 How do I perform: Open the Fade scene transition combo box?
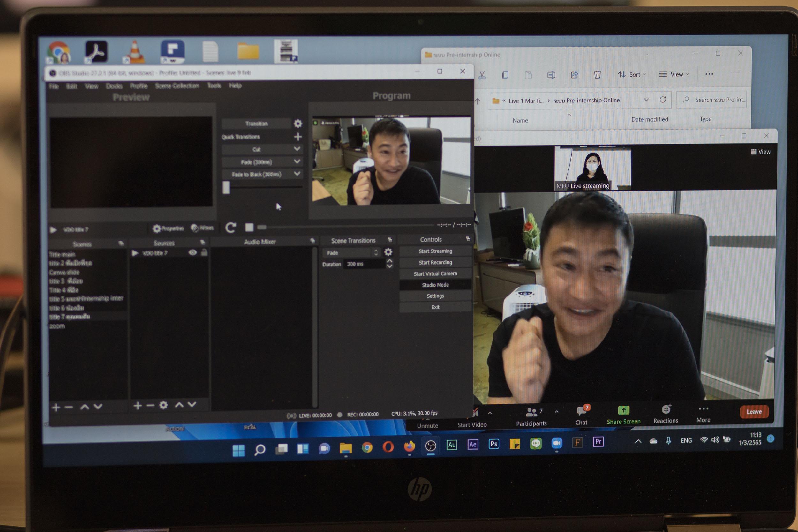(x=351, y=253)
